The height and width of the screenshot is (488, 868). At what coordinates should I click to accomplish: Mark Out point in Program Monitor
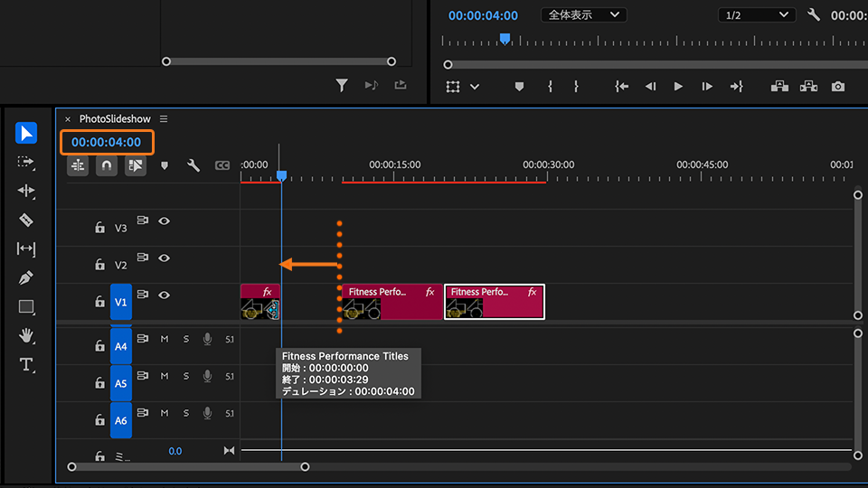tap(576, 87)
